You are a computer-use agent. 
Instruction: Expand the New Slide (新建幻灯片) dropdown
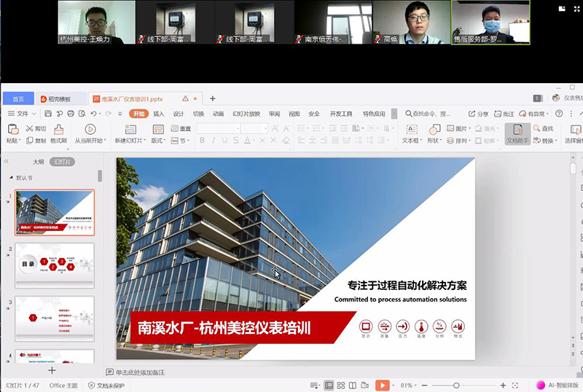[x=131, y=141]
